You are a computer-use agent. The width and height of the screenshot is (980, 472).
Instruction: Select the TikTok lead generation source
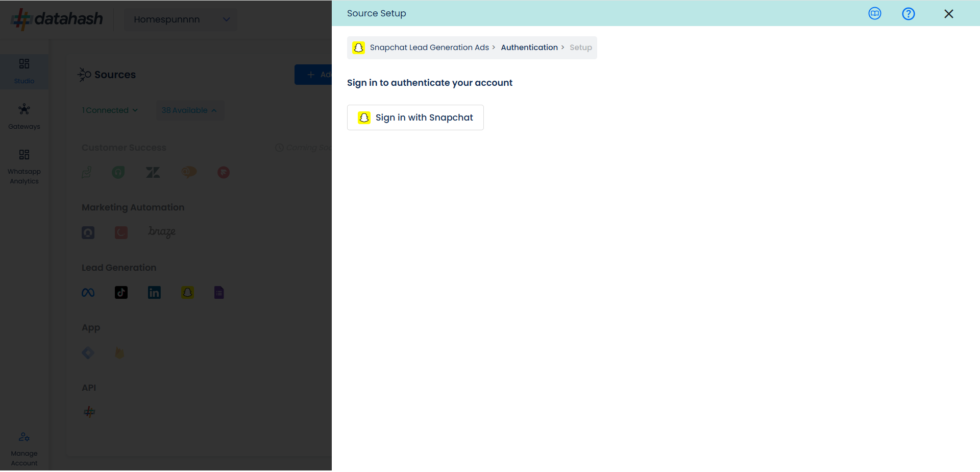point(121,293)
